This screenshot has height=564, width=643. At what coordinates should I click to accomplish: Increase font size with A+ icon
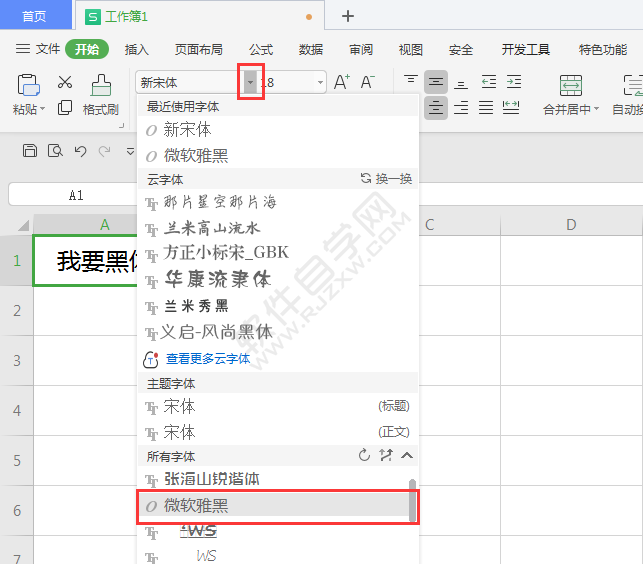click(342, 82)
